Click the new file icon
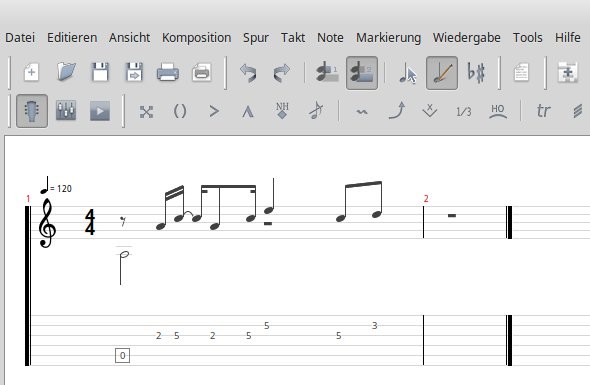Image resolution: width=590 pixels, height=385 pixels. pos(32,72)
